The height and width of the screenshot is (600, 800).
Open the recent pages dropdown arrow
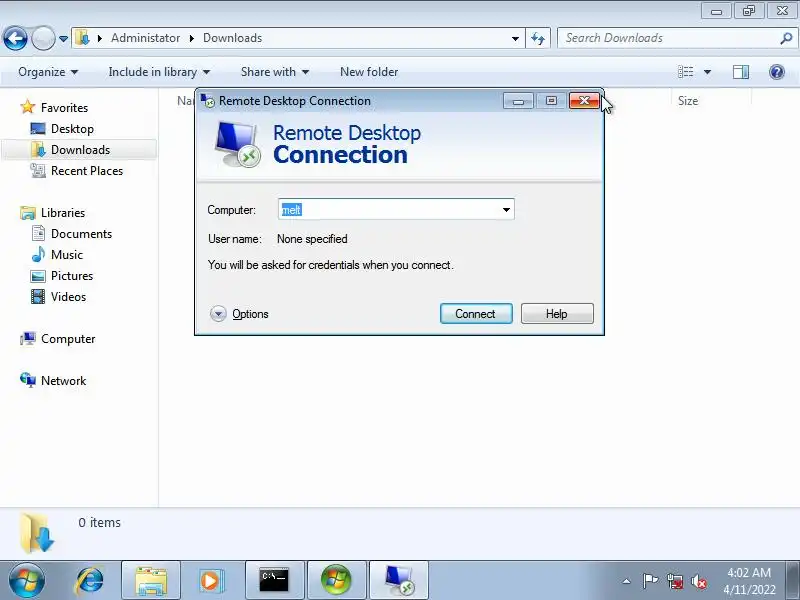pos(63,39)
